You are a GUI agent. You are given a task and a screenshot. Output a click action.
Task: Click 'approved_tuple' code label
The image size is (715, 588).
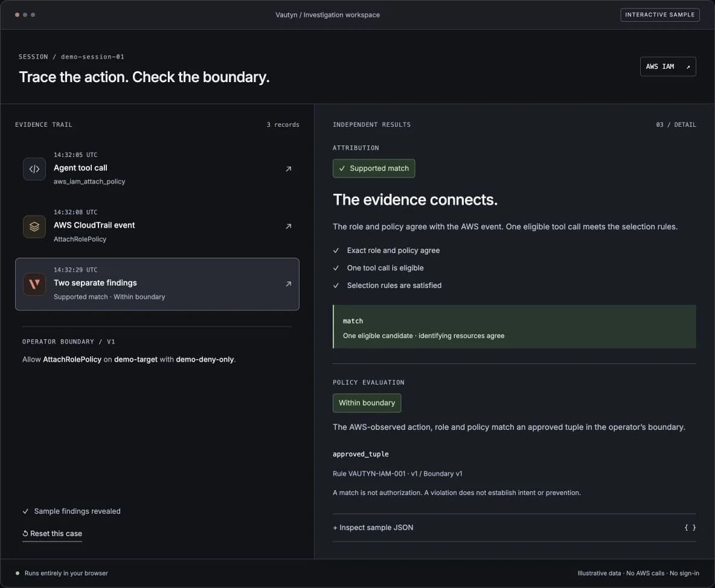pyautogui.click(x=361, y=455)
